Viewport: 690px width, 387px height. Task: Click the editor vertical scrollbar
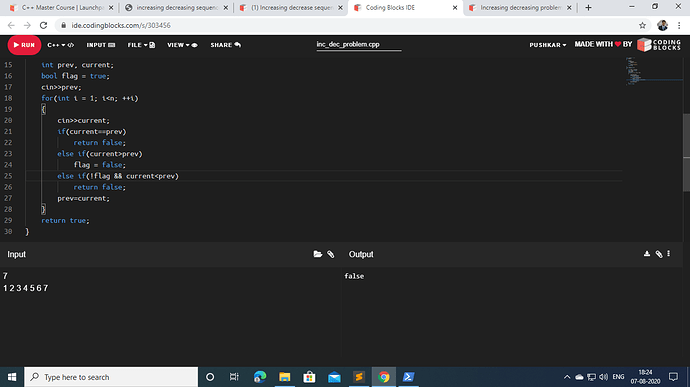686,152
